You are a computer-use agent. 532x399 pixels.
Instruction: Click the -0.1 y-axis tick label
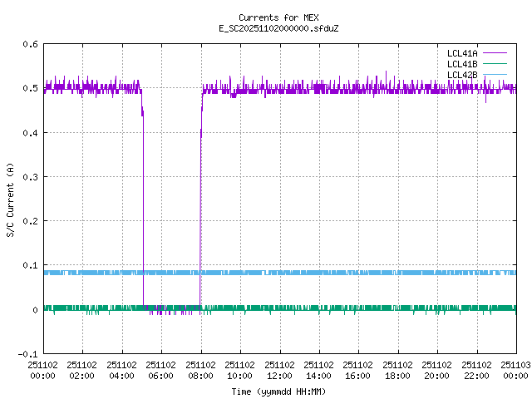pos(28,354)
